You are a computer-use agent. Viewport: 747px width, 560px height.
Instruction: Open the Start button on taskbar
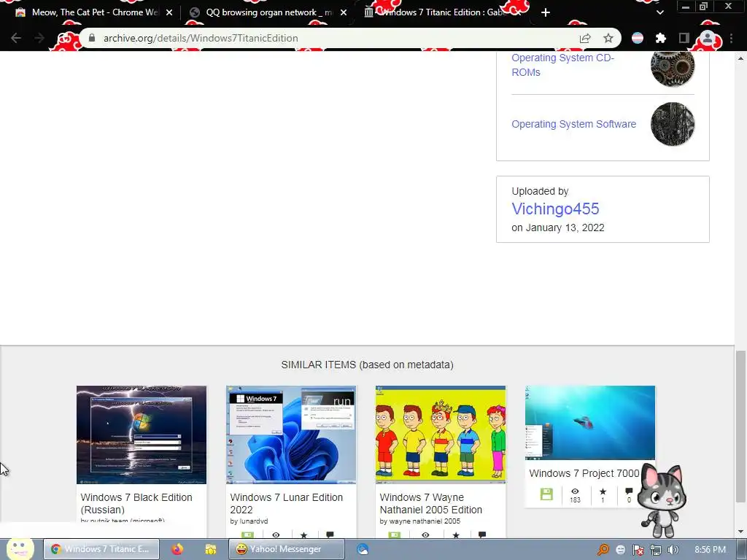[x=20, y=548]
